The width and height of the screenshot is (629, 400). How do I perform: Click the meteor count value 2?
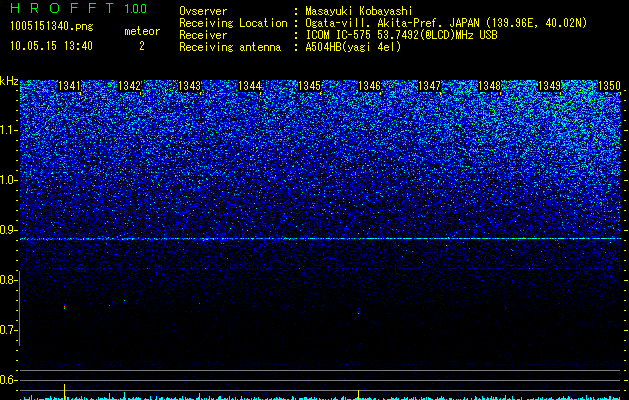(x=142, y=46)
